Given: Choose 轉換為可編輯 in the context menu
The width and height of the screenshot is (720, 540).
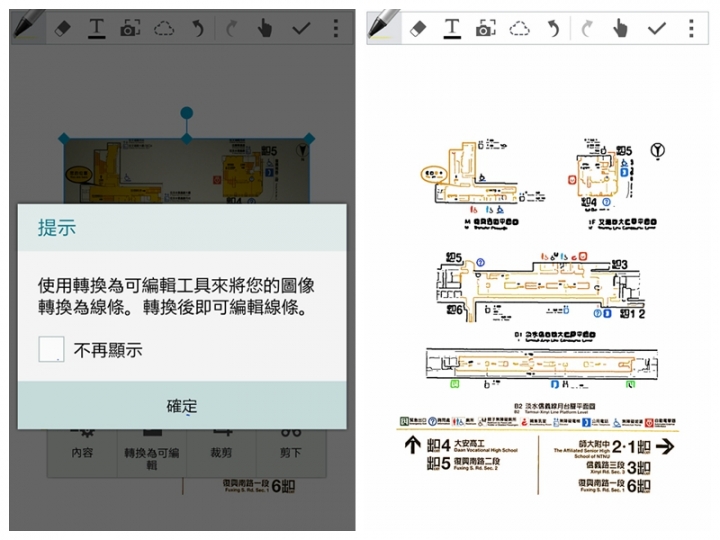Looking at the screenshot, I should (152, 452).
